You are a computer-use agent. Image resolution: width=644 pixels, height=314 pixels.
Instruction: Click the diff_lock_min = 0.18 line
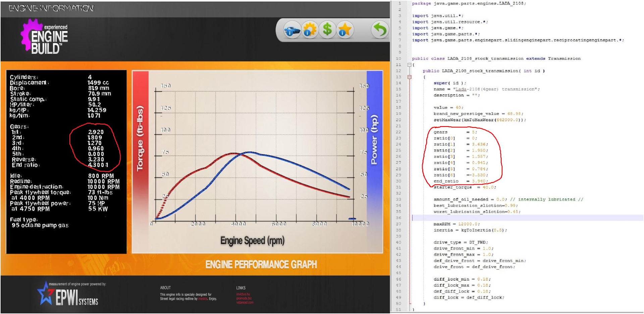pos(462,279)
